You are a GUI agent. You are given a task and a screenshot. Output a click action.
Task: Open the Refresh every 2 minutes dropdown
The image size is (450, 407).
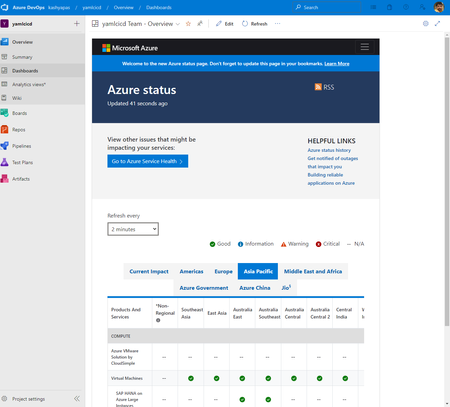(133, 229)
